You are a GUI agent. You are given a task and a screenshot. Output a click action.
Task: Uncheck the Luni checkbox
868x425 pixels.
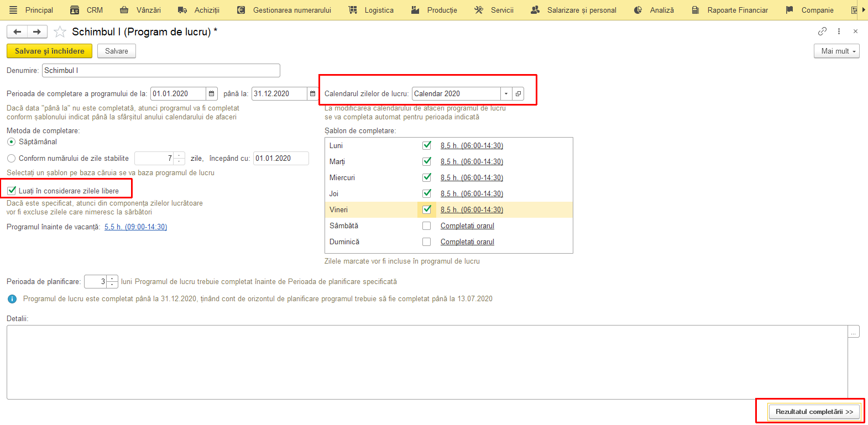click(x=427, y=145)
